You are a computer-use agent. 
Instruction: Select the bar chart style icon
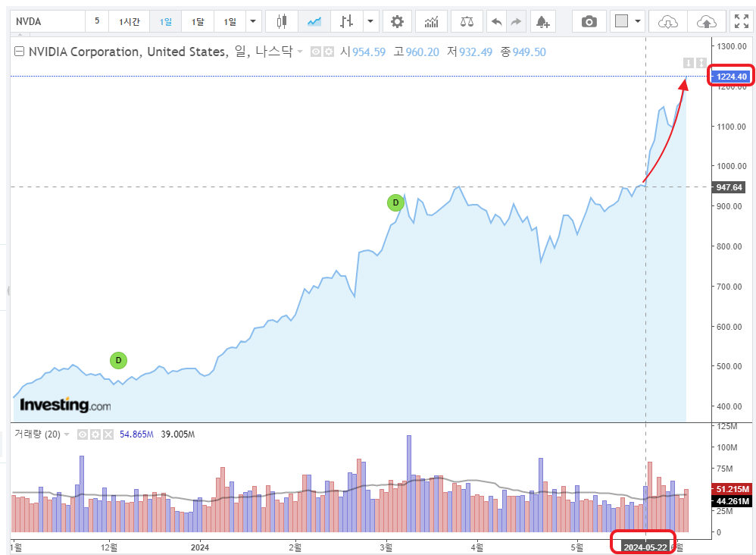pyautogui.click(x=347, y=21)
